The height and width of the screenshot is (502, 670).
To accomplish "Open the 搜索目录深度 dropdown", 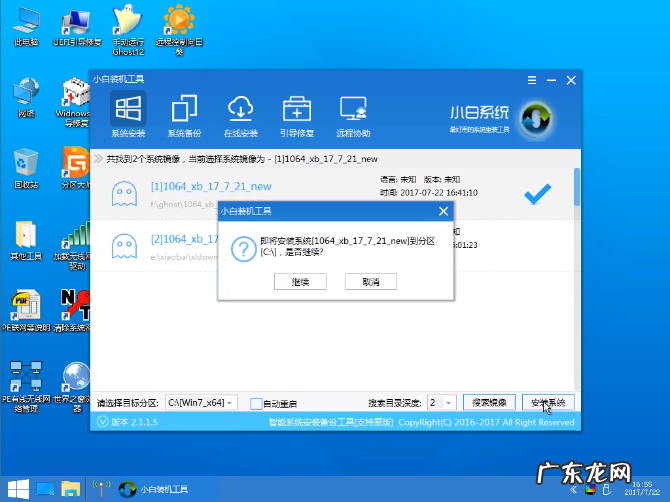I will tap(442, 402).
